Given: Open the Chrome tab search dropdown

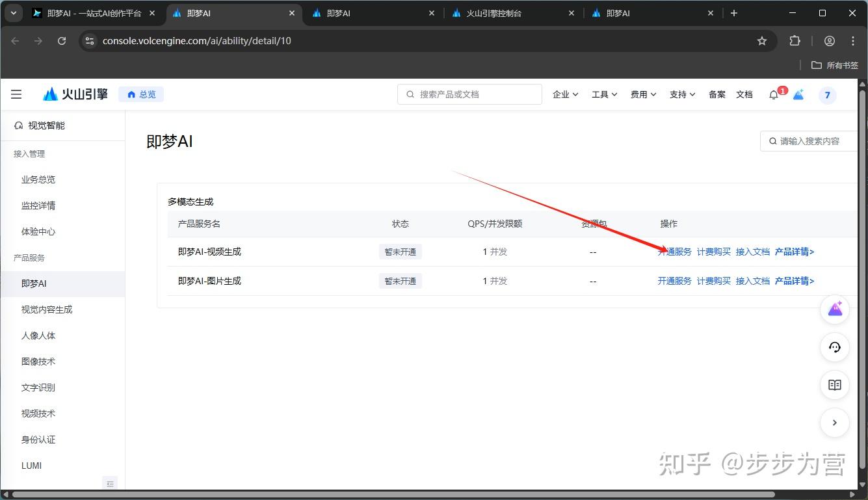Looking at the screenshot, I should [x=13, y=13].
